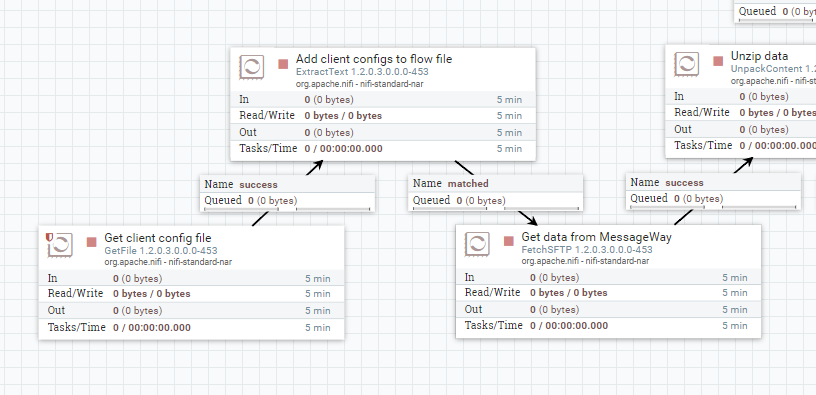Click the nifi-standard-nar bundle text under GetFile
This screenshot has width=816, height=395.
168,262
